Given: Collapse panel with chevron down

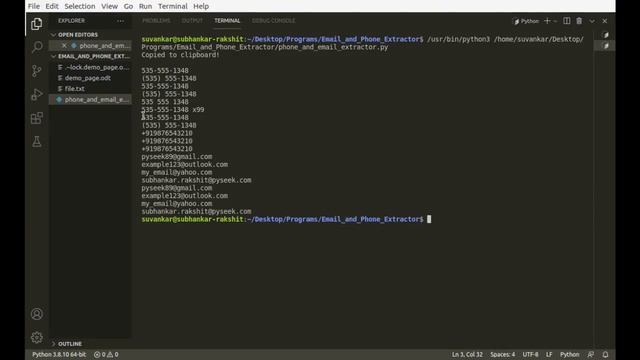Looking at the screenshot, I should (x=592, y=21).
